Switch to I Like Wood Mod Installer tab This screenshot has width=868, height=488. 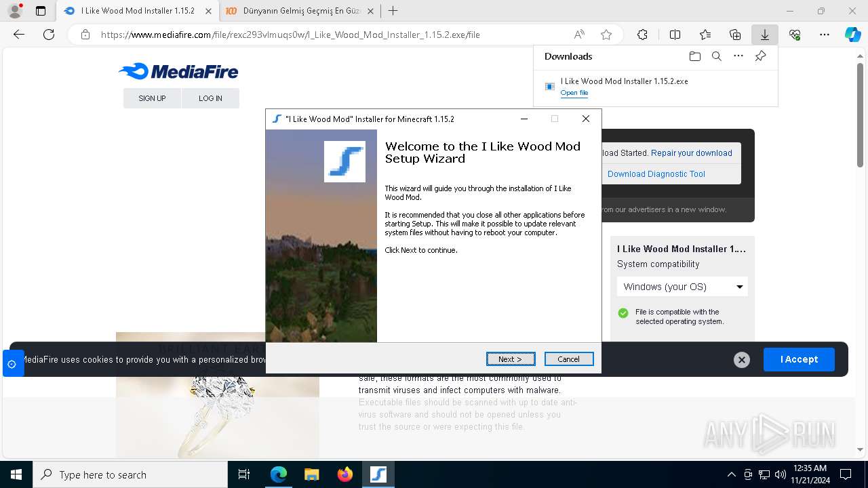138,11
